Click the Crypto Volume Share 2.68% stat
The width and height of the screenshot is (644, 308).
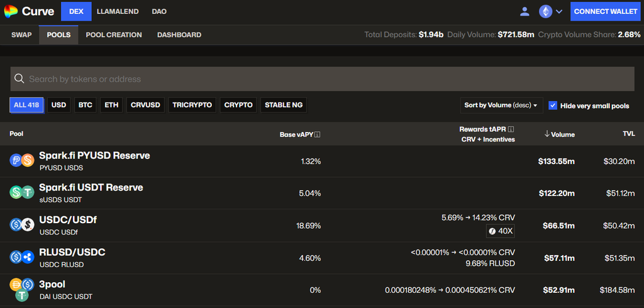pyautogui.click(x=589, y=35)
